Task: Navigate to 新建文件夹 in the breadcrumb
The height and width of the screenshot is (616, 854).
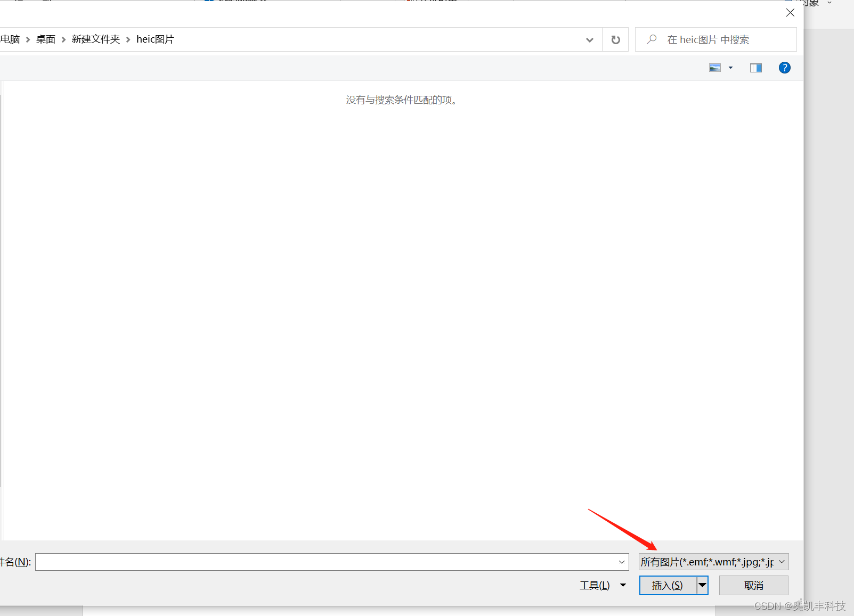Action: tap(96, 39)
